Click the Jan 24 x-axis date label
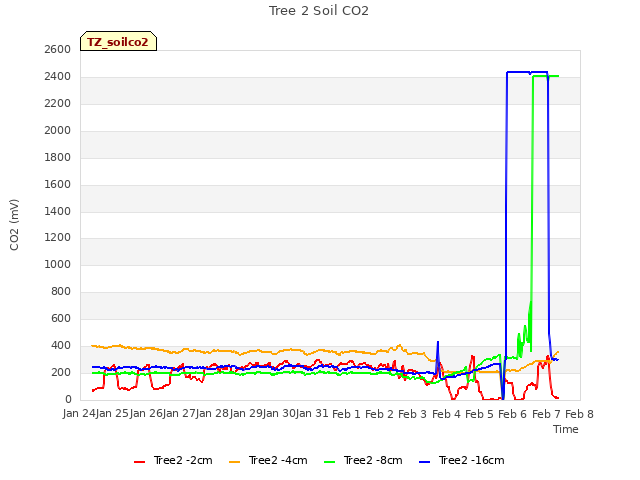This screenshot has height=480, width=640. coord(79,413)
